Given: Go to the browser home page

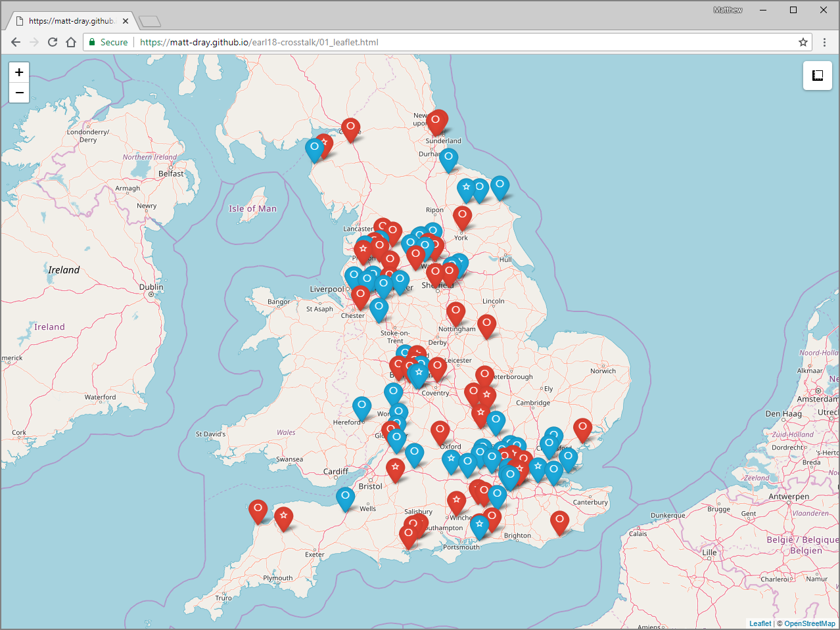Looking at the screenshot, I should pyautogui.click(x=71, y=42).
